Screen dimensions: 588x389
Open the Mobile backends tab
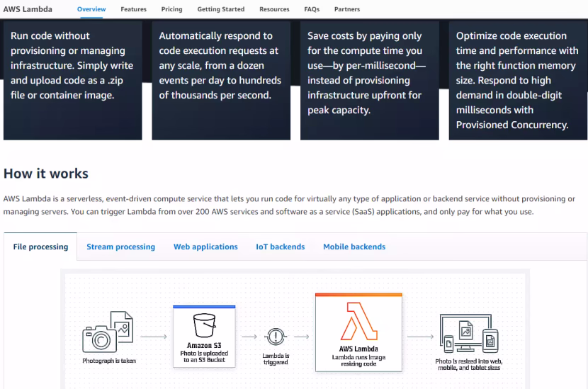pyautogui.click(x=354, y=247)
